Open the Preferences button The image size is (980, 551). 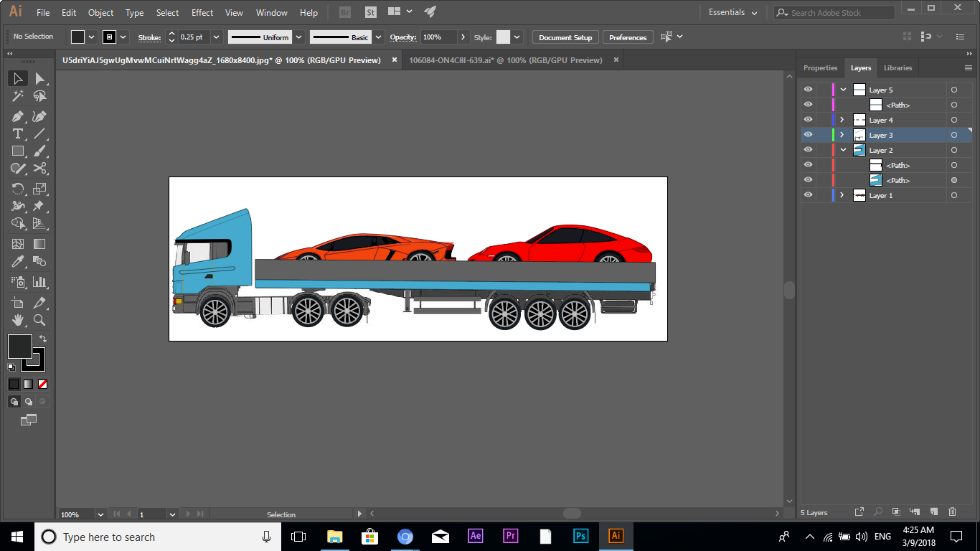pyautogui.click(x=628, y=37)
